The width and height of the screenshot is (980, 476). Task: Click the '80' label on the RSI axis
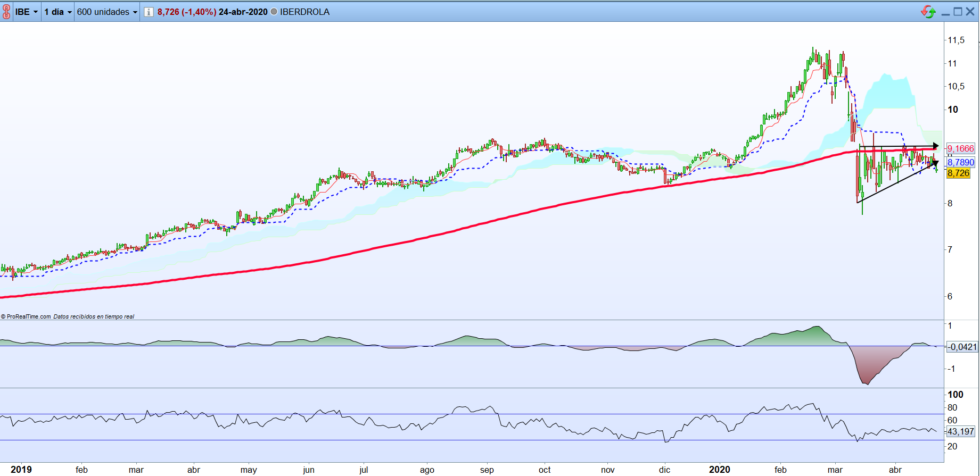pyautogui.click(x=952, y=407)
